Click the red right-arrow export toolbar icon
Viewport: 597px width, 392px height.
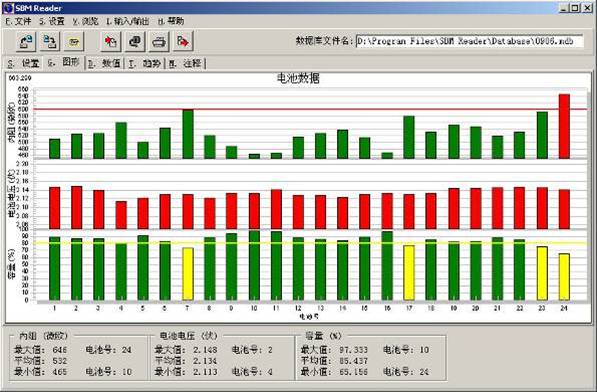[x=183, y=41]
